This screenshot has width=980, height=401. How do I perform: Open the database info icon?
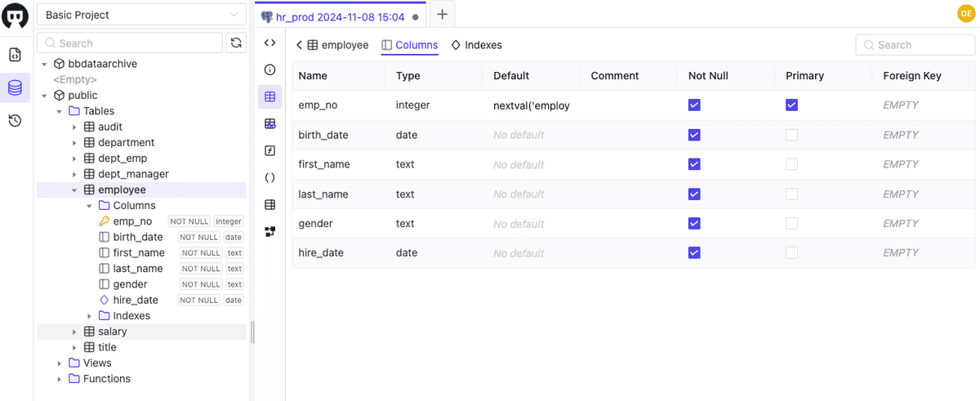pos(269,69)
